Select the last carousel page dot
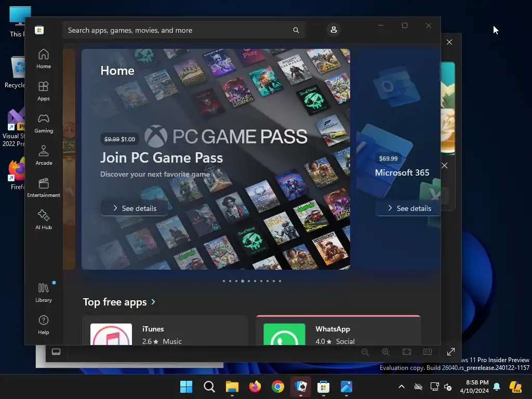532x399 pixels. tap(280, 281)
